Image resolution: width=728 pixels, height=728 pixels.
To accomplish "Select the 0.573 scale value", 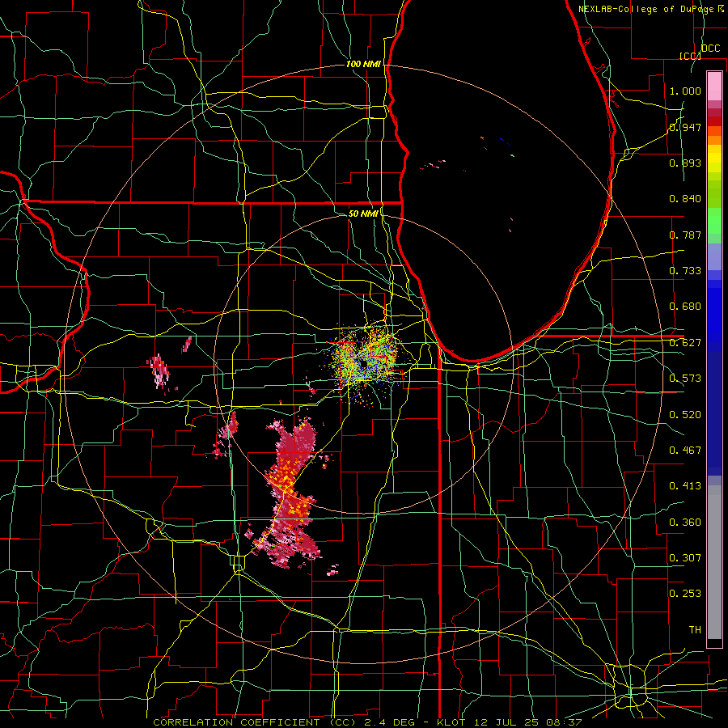I will click(x=685, y=379).
